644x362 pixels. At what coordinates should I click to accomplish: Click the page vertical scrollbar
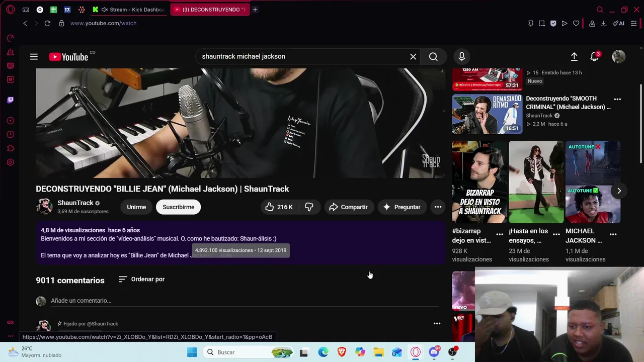coord(640,123)
